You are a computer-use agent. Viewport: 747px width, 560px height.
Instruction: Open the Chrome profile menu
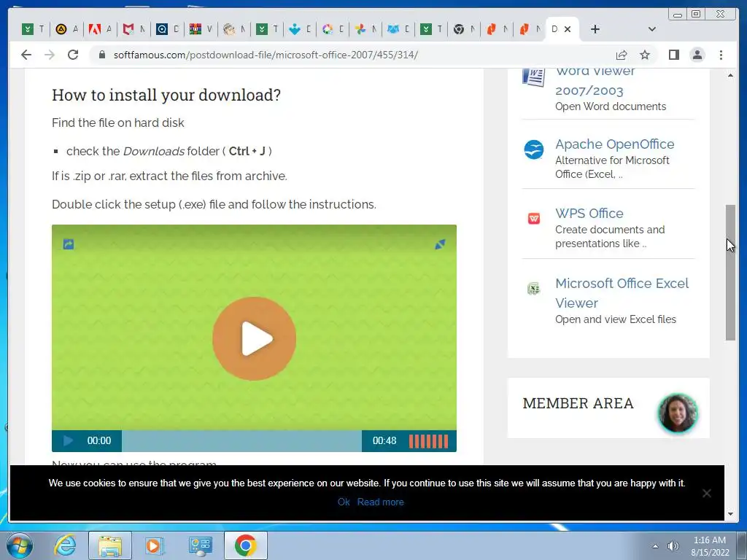[697, 55]
